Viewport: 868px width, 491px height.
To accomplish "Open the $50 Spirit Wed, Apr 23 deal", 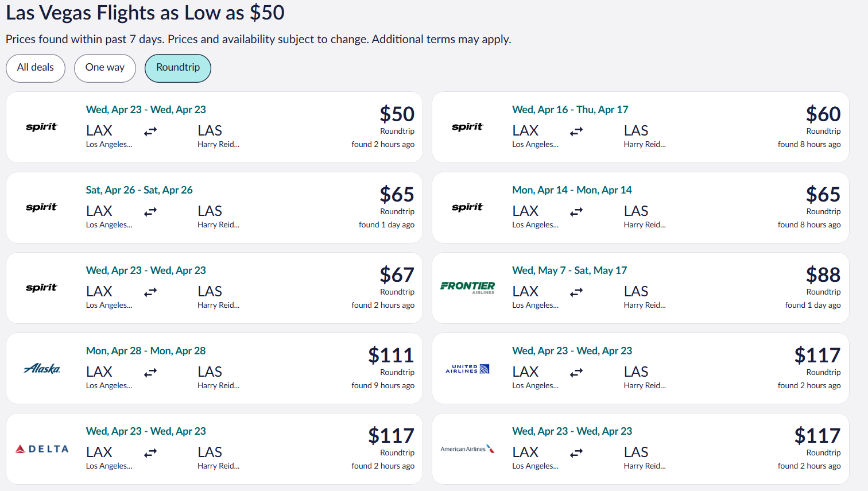I will click(x=214, y=127).
